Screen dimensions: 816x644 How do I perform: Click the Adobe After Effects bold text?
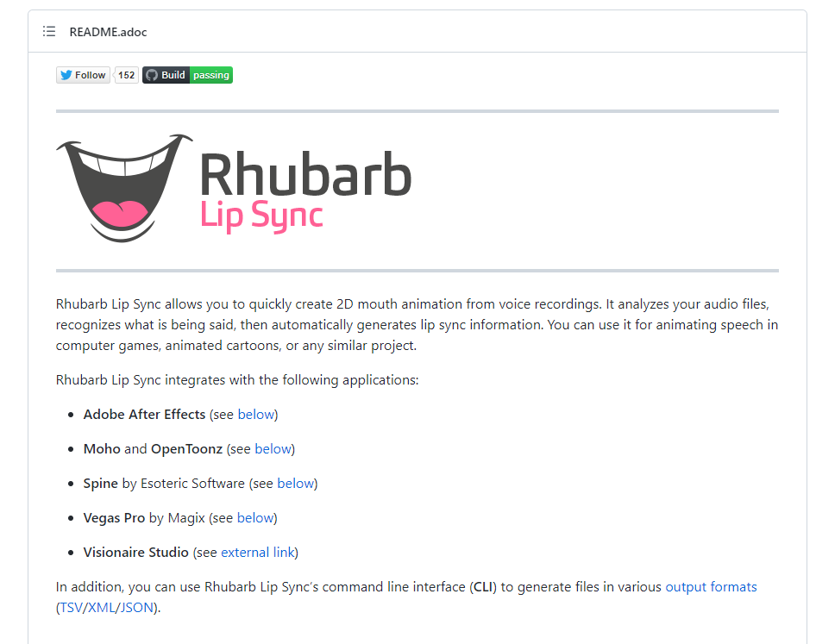[x=145, y=415]
